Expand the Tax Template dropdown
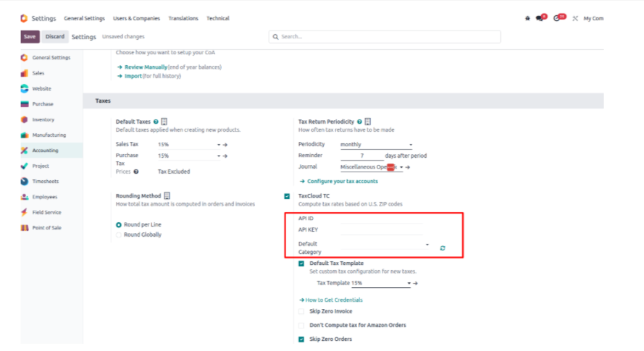Image resolution: width=644 pixels, height=351 pixels. click(409, 283)
